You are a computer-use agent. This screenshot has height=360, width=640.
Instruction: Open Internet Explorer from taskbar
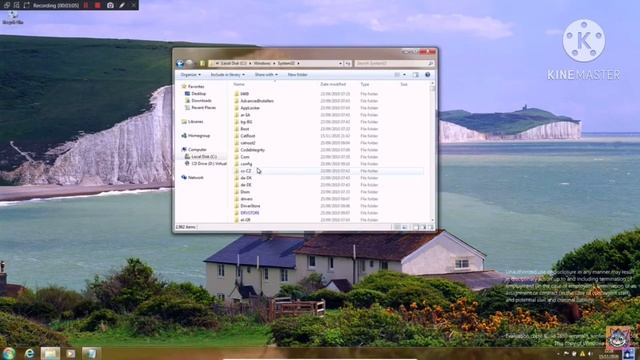coord(29,353)
